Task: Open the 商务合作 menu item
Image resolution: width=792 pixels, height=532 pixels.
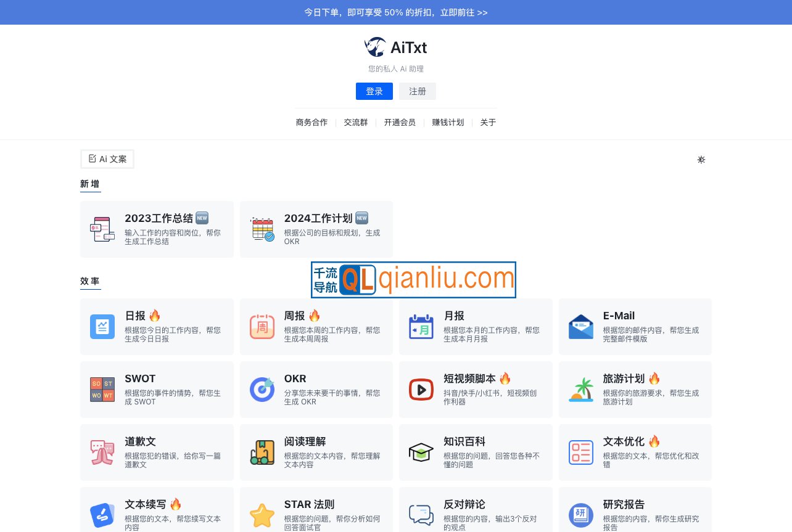Action: 311,122
